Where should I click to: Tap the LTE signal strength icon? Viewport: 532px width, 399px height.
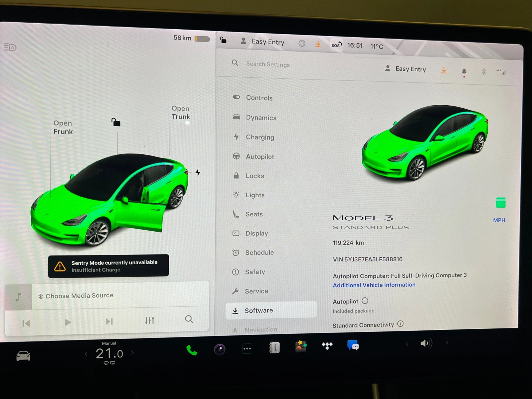(x=502, y=72)
